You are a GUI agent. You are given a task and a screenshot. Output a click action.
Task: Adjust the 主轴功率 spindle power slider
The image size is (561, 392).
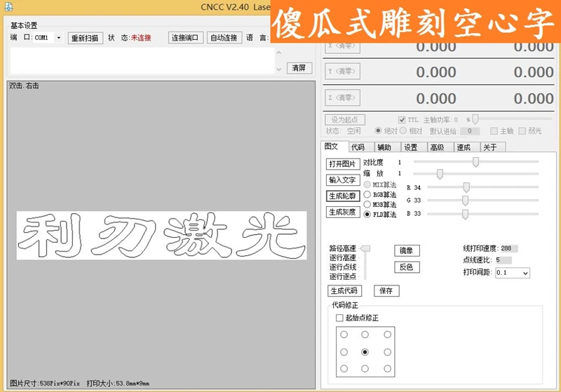pos(475,119)
